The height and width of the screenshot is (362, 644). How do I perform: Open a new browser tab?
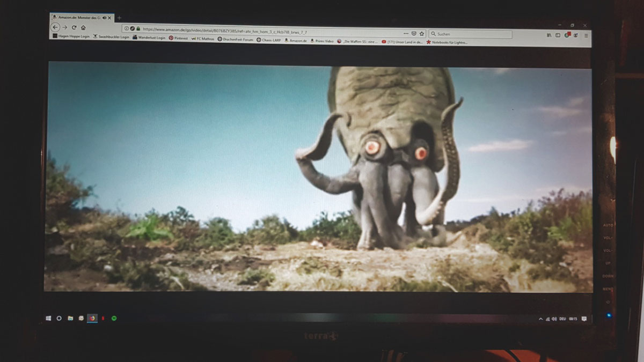pyautogui.click(x=119, y=18)
